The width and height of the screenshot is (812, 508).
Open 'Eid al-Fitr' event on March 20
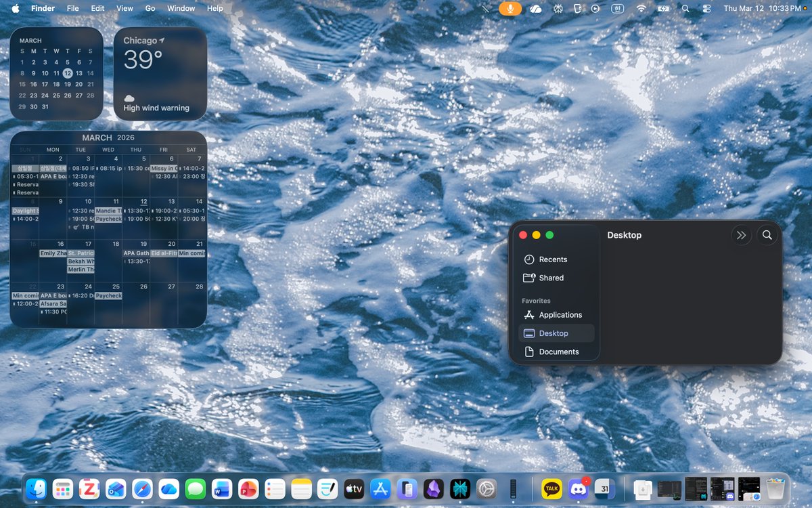[163, 253]
